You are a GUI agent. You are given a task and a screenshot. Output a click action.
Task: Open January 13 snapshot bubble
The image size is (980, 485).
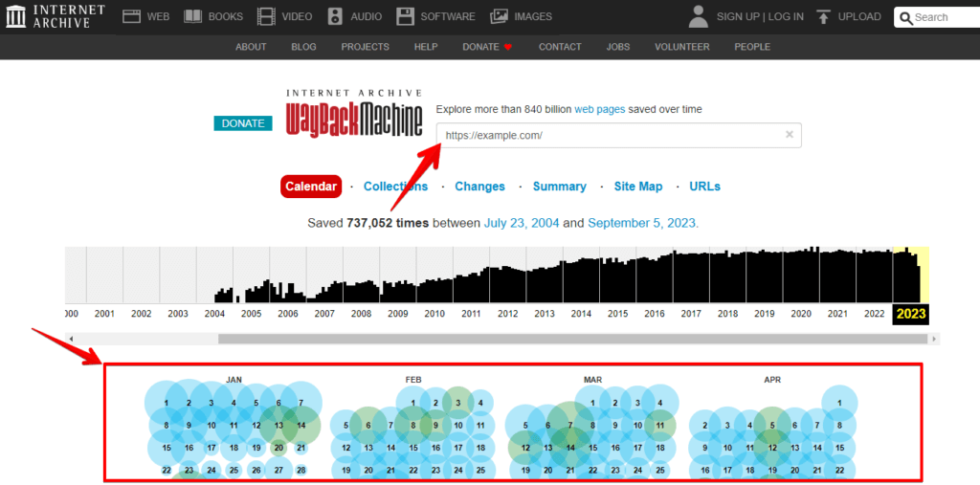tap(278, 426)
